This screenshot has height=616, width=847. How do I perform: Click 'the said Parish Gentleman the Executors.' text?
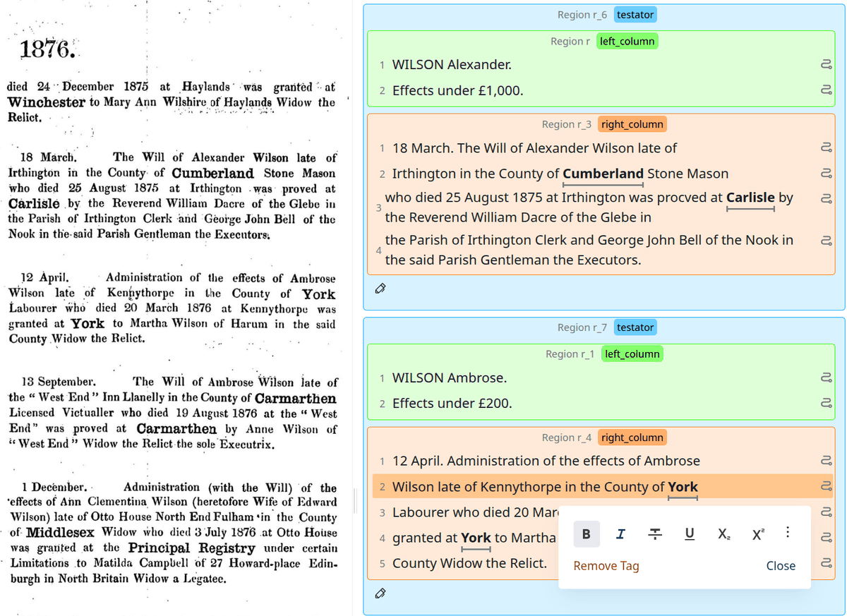point(513,260)
